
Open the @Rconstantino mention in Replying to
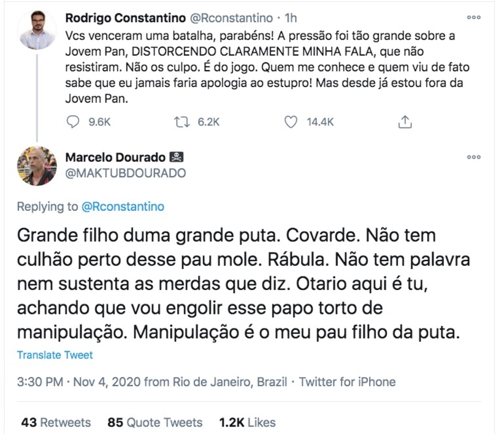coord(123,207)
